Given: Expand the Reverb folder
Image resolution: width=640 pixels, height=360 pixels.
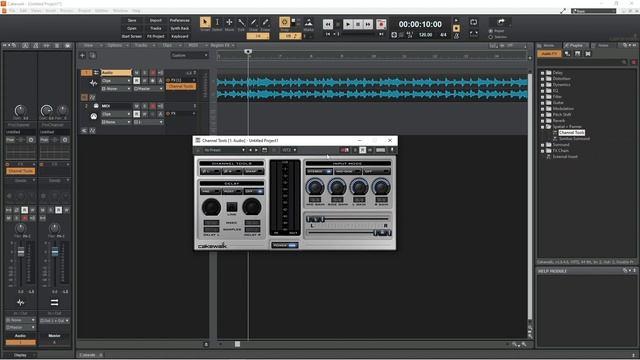Looking at the screenshot, I should pyautogui.click(x=542, y=120).
